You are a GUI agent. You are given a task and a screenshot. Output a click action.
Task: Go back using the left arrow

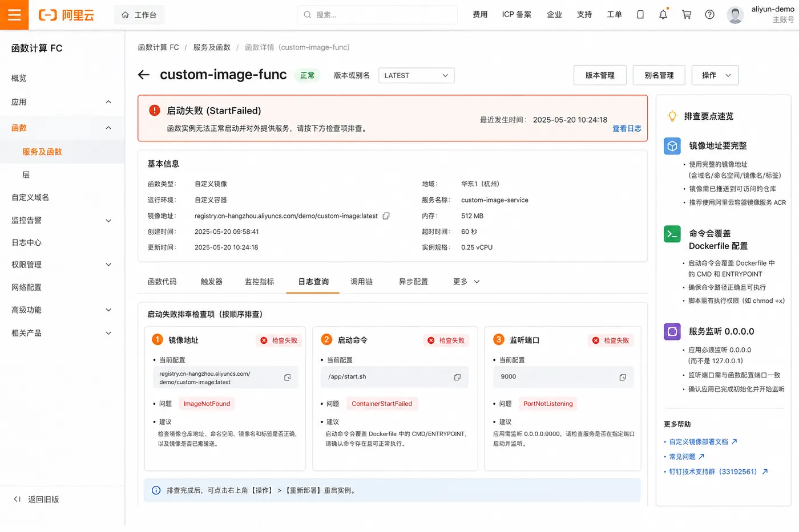[144, 75]
